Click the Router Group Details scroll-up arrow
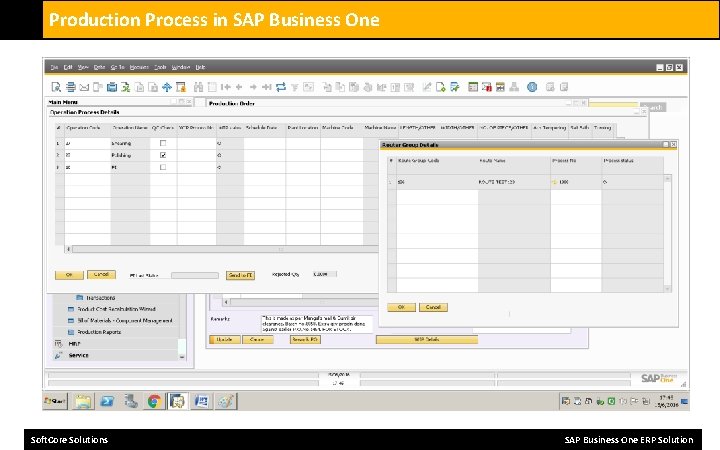 tap(667, 178)
